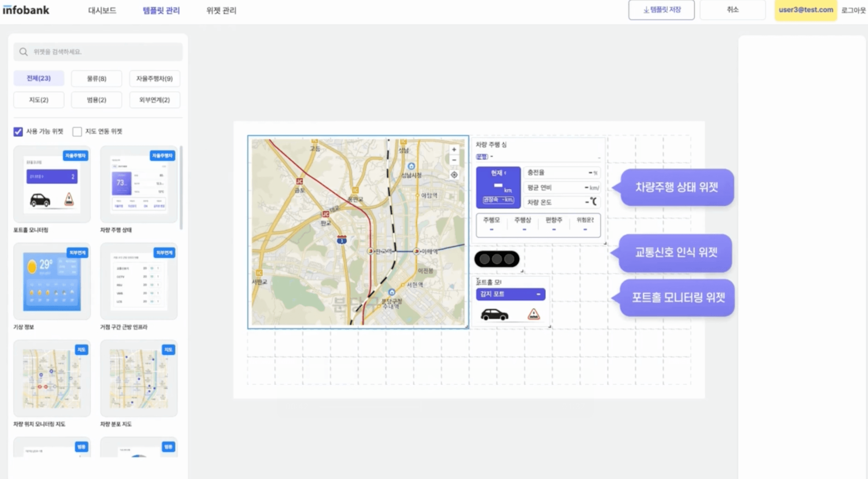Click the 템플릿 저장 button
The height and width of the screenshot is (479, 868).
661,10
